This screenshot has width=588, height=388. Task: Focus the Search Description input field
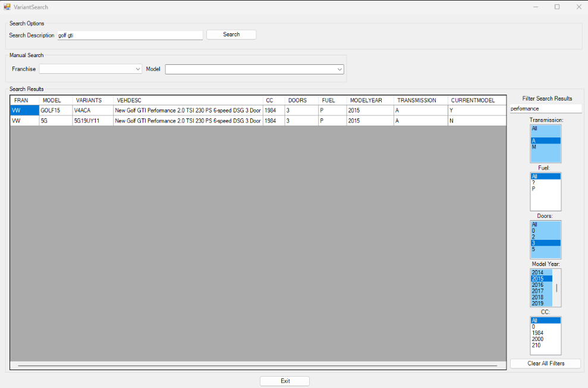[130, 35]
